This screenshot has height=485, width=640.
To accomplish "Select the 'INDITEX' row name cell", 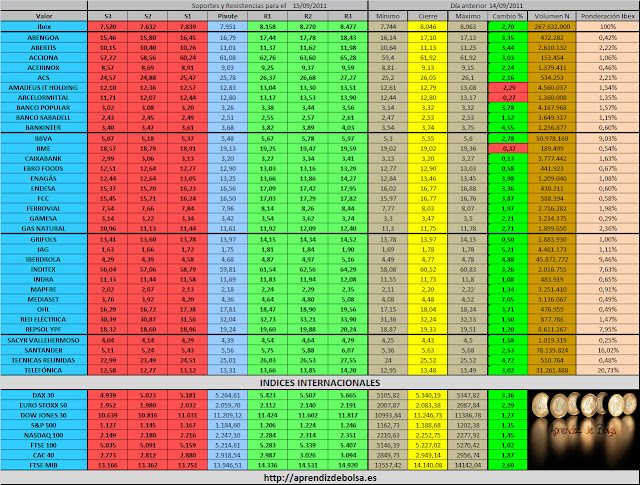I will point(44,269).
